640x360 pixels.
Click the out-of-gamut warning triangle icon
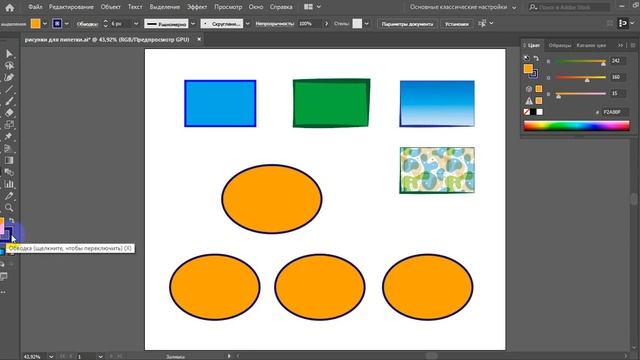[529, 100]
